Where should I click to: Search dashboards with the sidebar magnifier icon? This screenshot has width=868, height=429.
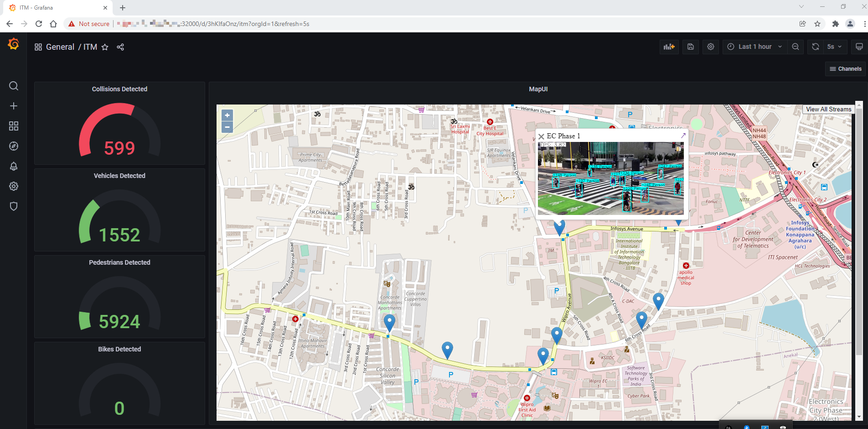pos(14,86)
